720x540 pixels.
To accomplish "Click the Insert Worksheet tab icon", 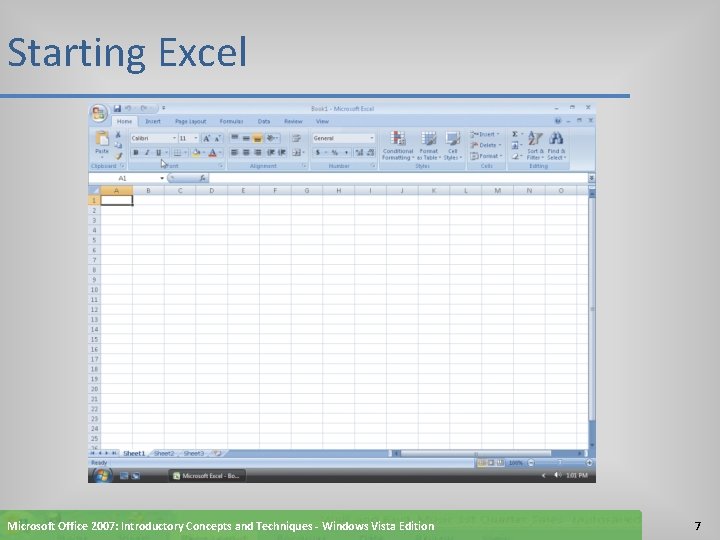I will (x=217, y=453).
